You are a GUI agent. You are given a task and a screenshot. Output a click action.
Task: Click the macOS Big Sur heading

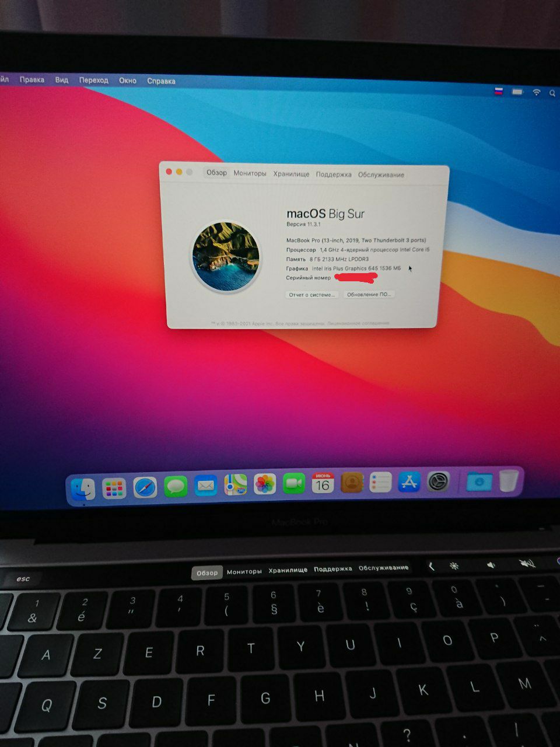(325, 214)
